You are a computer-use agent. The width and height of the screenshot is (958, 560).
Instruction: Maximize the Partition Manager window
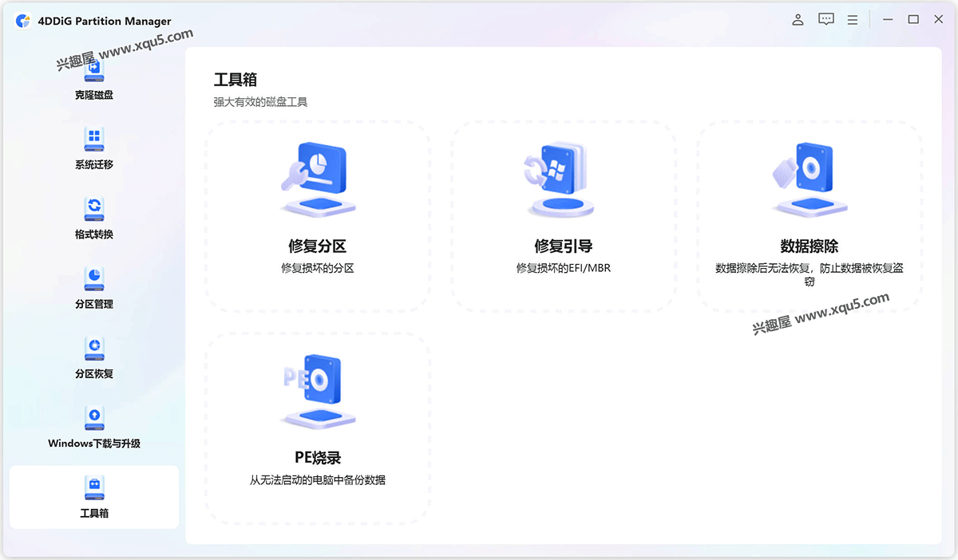coord(912,20)
